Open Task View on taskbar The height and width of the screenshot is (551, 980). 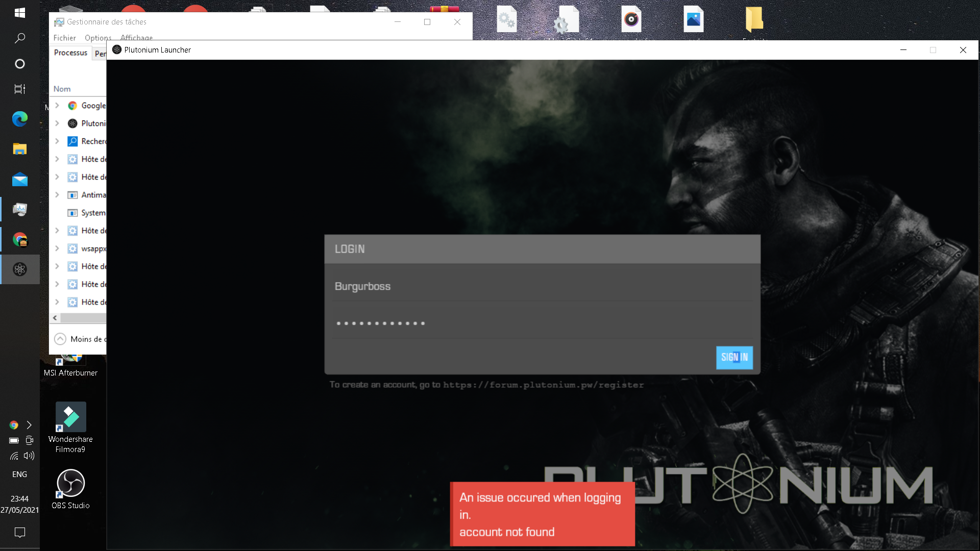click(20, 89)
